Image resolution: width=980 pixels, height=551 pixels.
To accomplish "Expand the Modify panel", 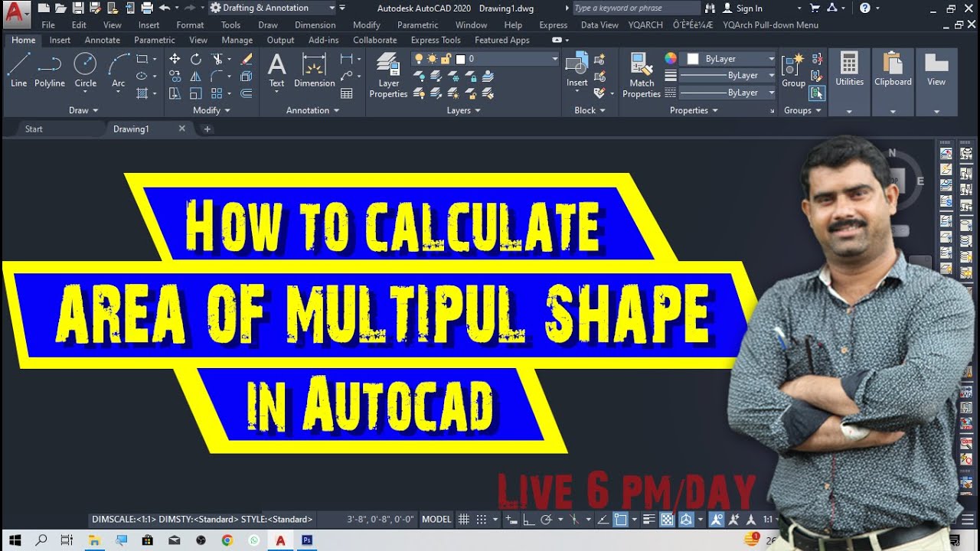I will click(211, 110).
